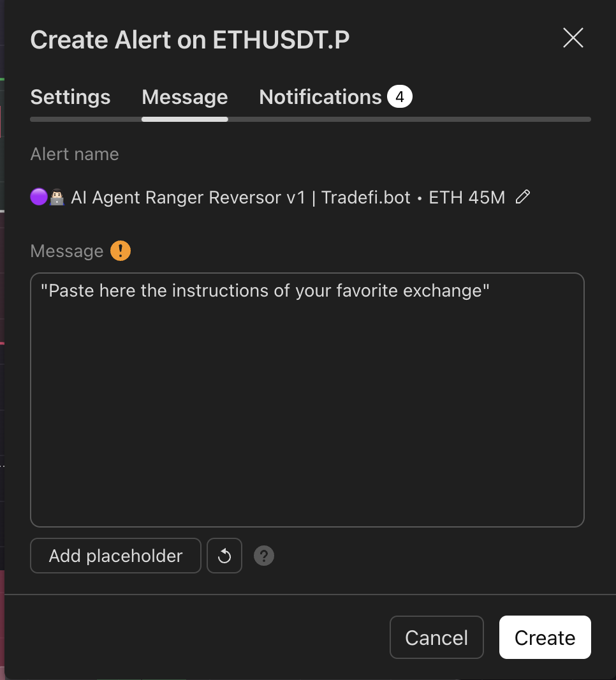Click the dialog title Create Alert on ETHUSDT.P
Screen dimensions: 616x680
190,40
